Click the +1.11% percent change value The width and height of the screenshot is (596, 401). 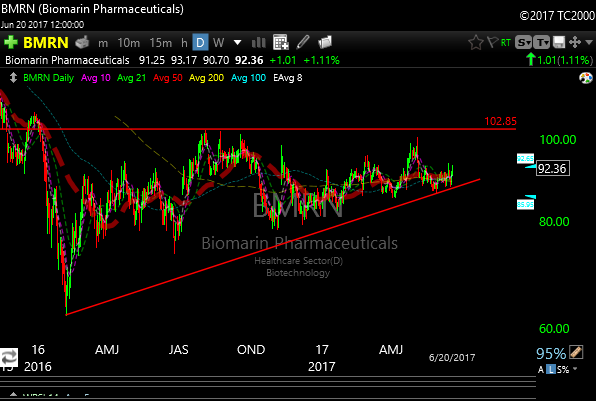(x=322, y=60)
